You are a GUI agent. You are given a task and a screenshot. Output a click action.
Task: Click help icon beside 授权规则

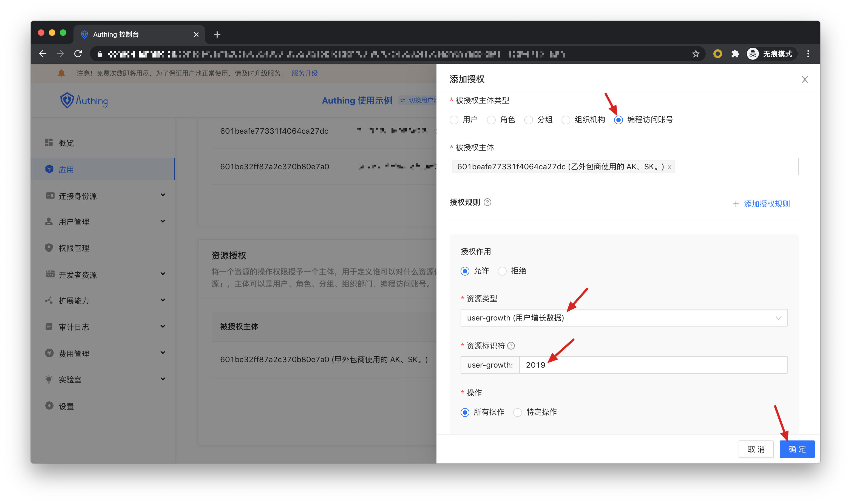pos(487,202)
